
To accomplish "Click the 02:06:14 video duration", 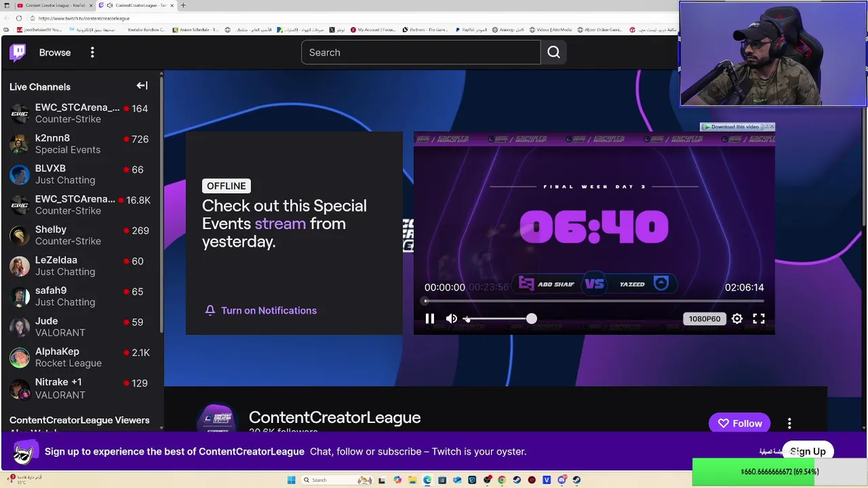I will tap(744, 287).
